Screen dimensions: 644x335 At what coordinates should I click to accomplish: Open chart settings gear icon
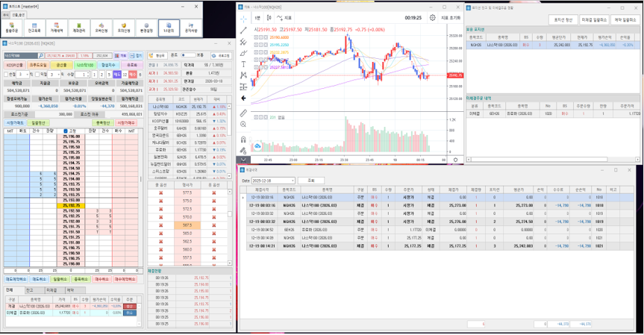click(433, 17)
